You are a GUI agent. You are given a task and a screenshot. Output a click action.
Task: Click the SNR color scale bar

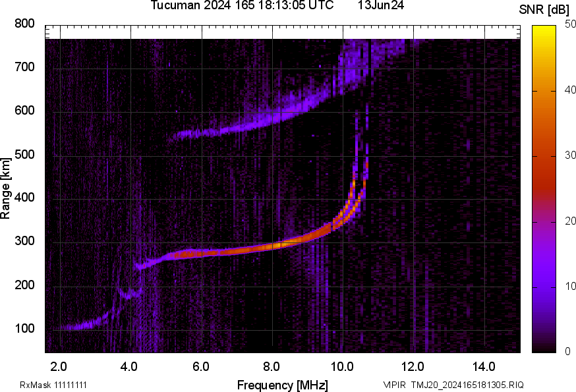(544, 189)
